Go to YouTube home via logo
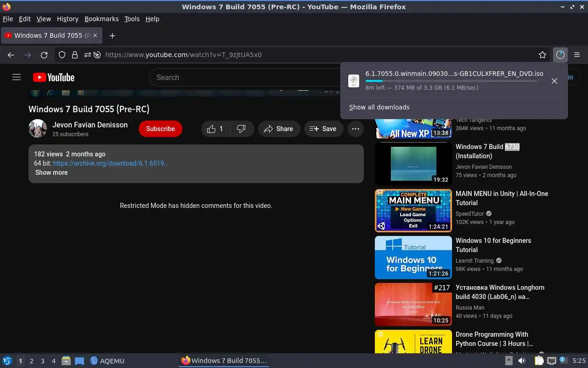 pos(54,77)
